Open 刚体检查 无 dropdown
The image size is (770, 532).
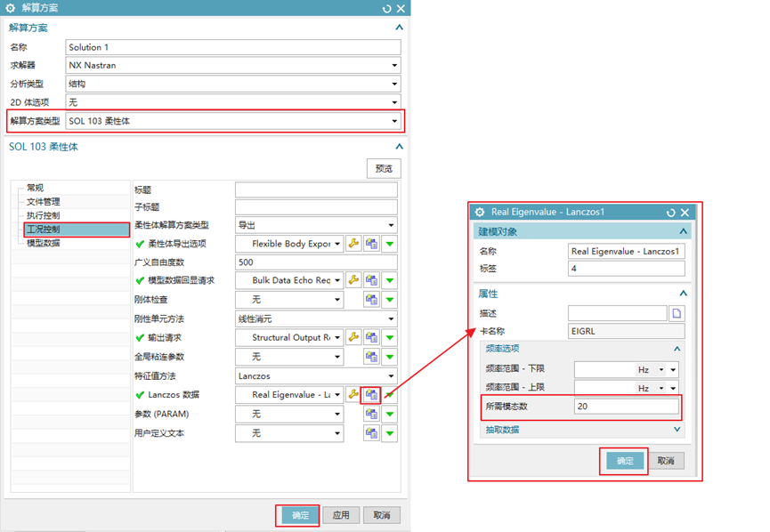coord(288,300)
